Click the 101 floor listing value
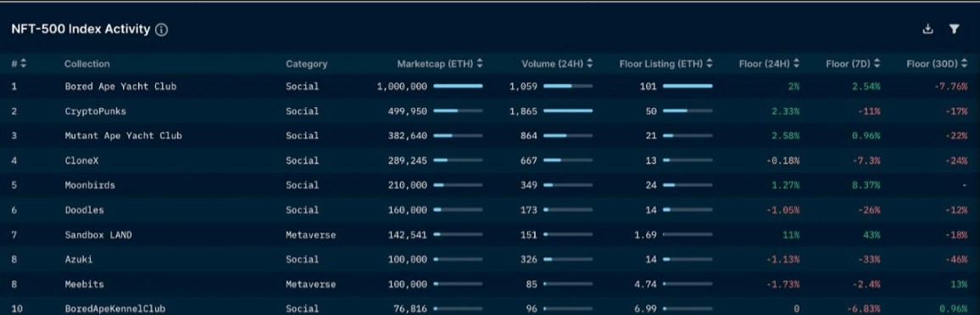Screen dimensions: 980x315 (649, 87)
